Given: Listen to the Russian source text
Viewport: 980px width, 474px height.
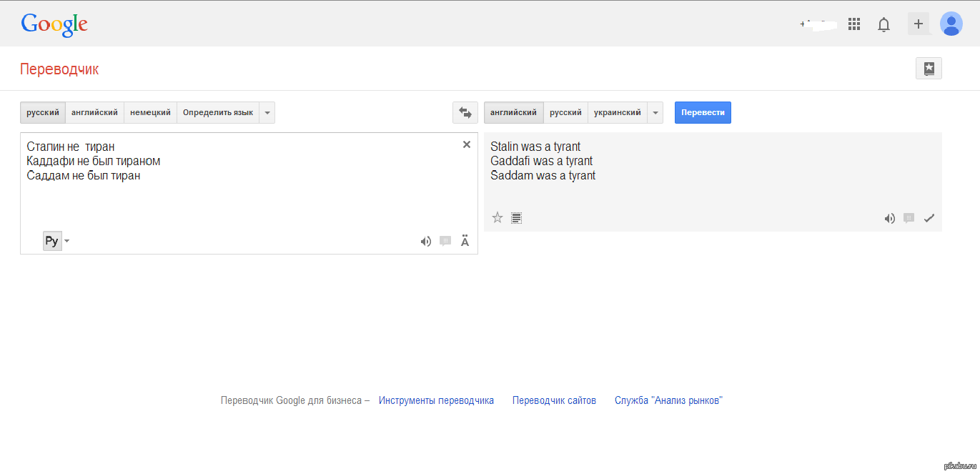Looking at the screenshot, I should coord(426,242).
